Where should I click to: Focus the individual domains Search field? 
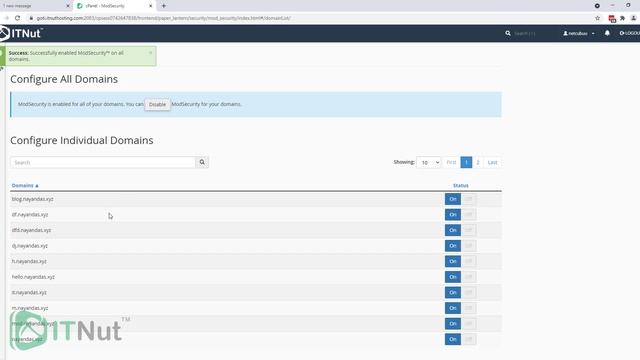point(103,162)
